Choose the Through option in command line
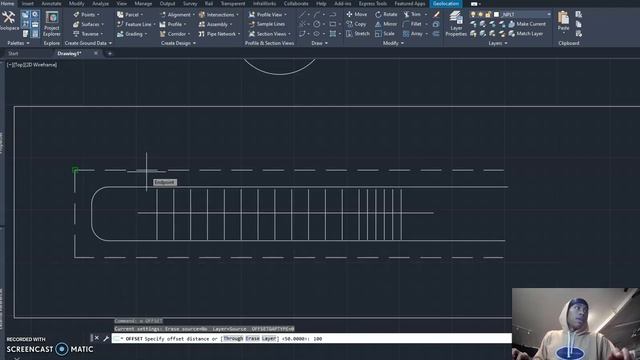The height and width of the screenshot is (360, 640). pos(233,338)
